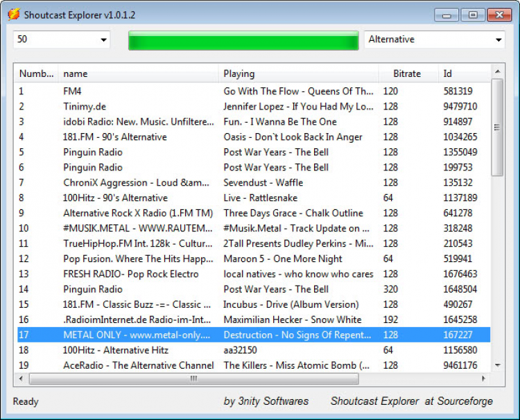The width and height of the screenshot is (520, 420).
Task: Select the FM4 station row
Action: tap(254, 91)
